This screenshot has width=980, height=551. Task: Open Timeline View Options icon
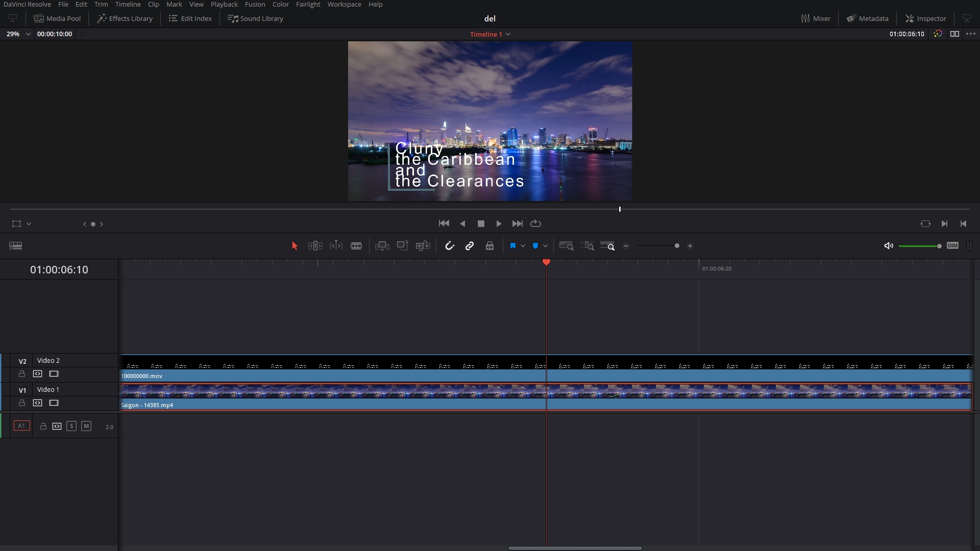(x=15, y=246)
